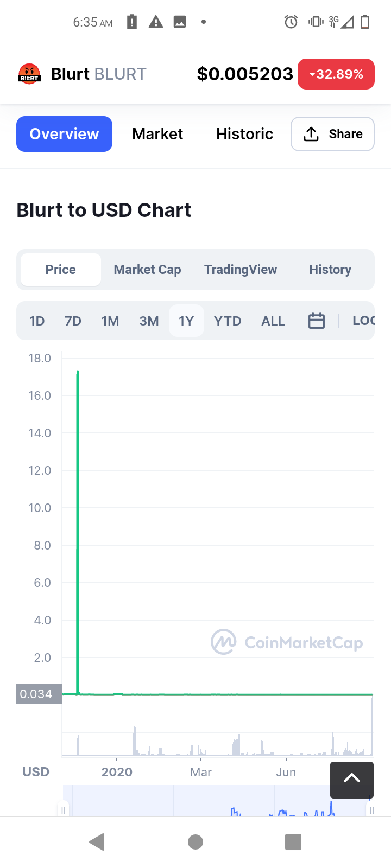
Task: Tap the Share upload icon button
Action: pyautogui.click(x=332, y=134)
